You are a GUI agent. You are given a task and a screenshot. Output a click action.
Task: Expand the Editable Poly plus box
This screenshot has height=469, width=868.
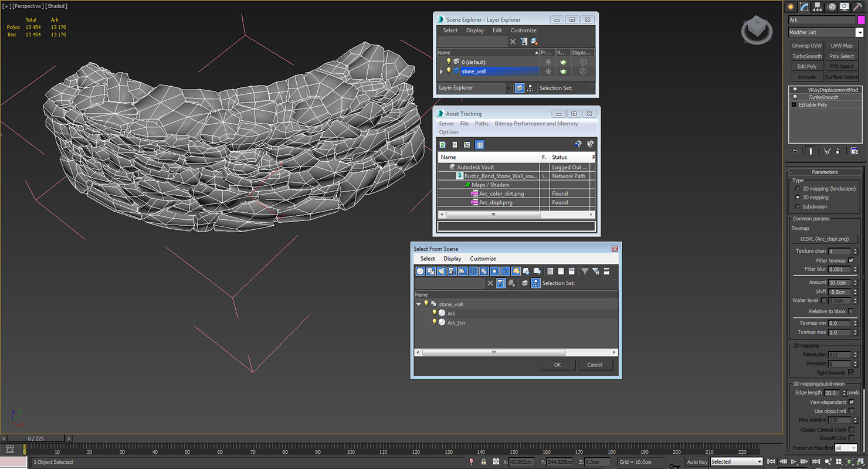(x=794, y=105)
